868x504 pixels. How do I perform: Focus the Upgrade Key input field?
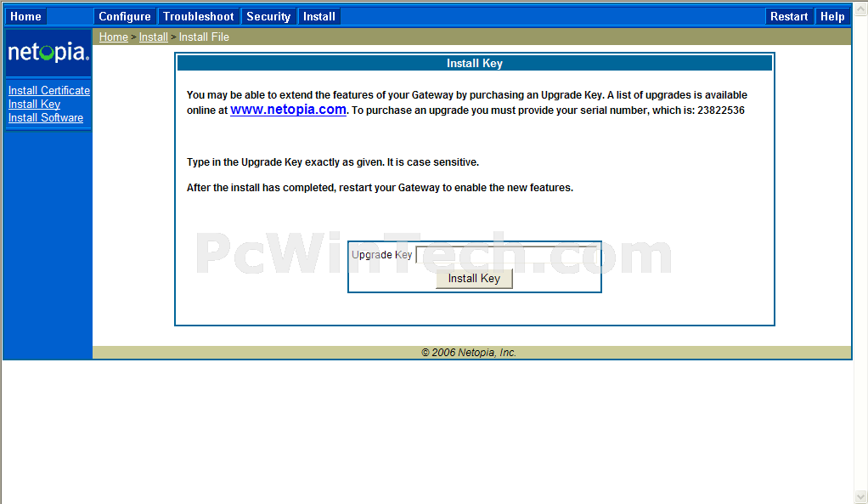coord(506,254)
